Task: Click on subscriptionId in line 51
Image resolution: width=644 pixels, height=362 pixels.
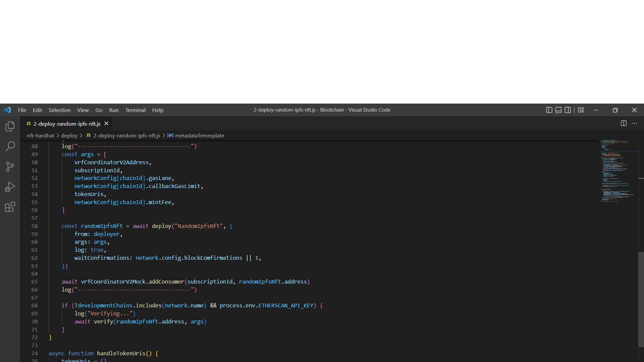Action: [97, 170]
